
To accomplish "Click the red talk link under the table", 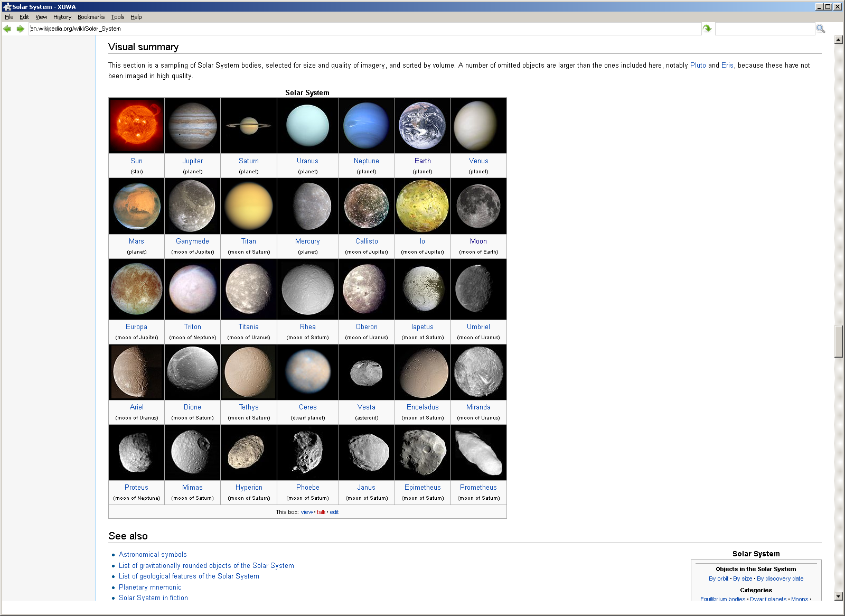I will [x=321, y=512].
